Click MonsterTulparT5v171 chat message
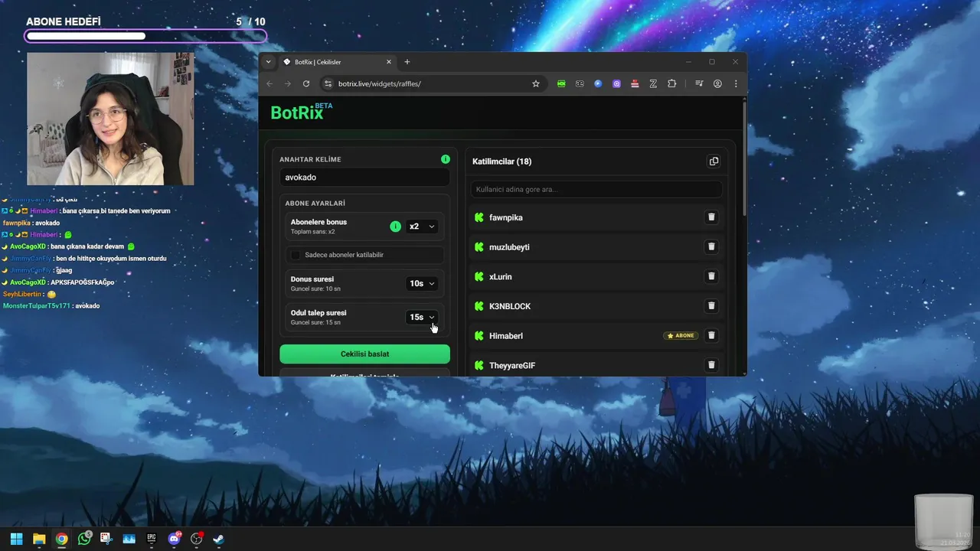980x551 pixels. (x=51, y=306)
